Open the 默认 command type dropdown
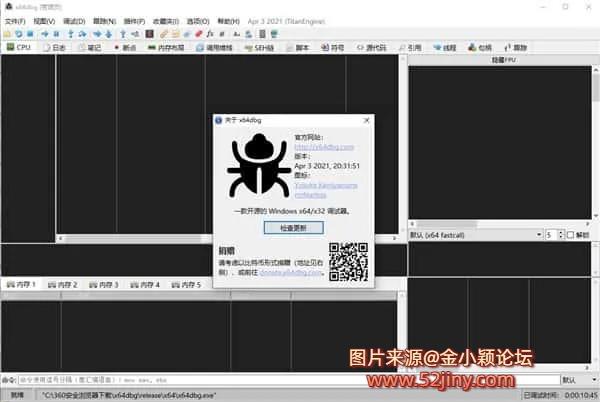This screenshot has height=402, width=600. coord(580,380)
